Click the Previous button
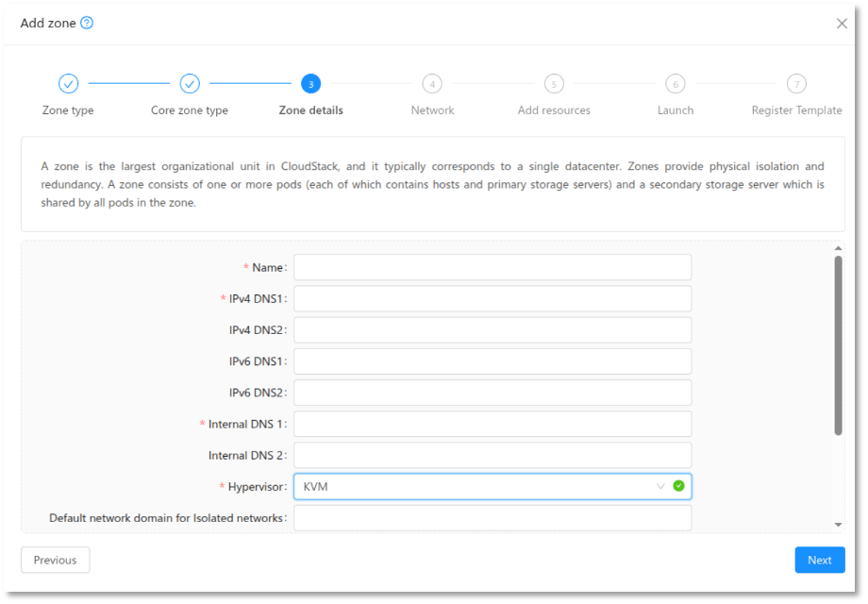The height and width of the screenshot is (604, 868). (55, 560)
